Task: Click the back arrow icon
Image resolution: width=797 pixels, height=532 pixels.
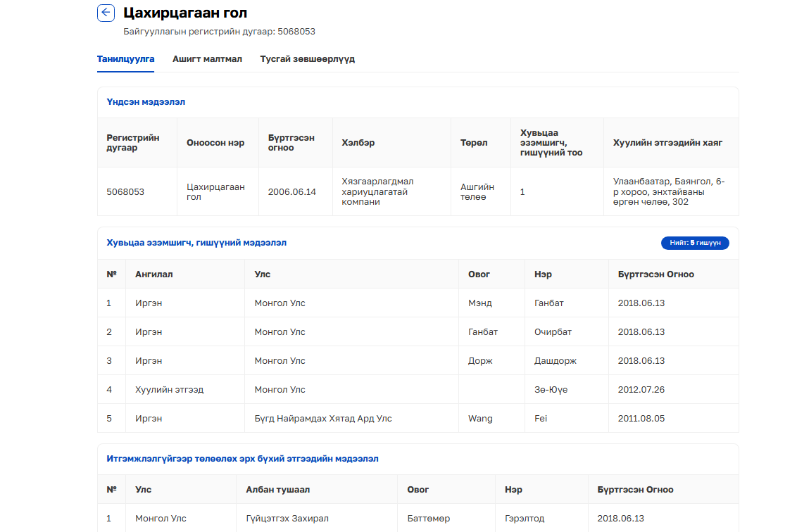Action: [x=106, y=13]
